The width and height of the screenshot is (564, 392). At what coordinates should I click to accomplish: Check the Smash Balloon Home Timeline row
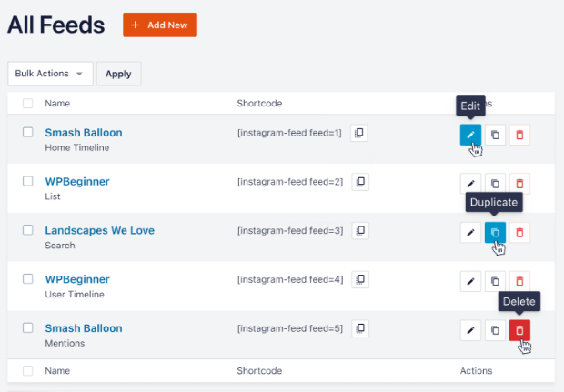coord(27,132)
